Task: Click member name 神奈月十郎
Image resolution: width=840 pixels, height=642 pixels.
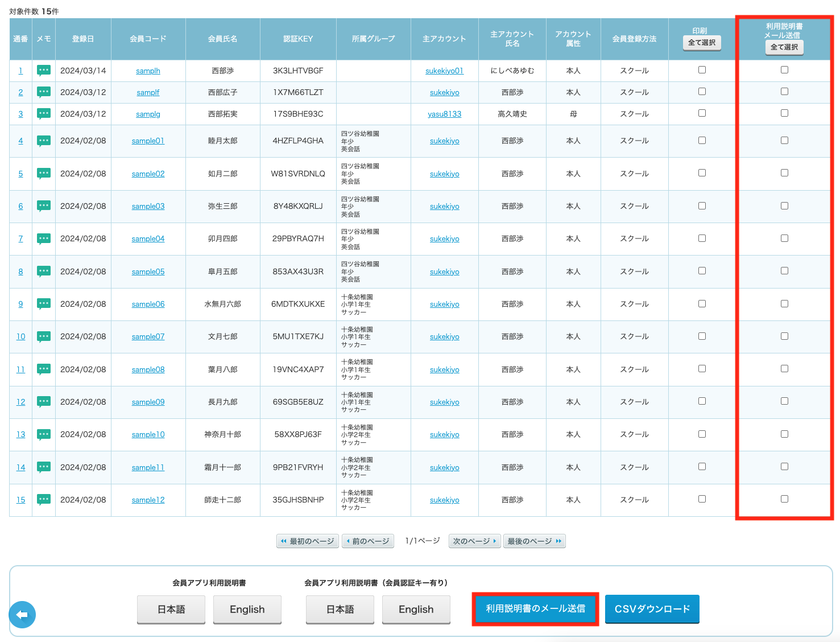Action: [222, 434]
